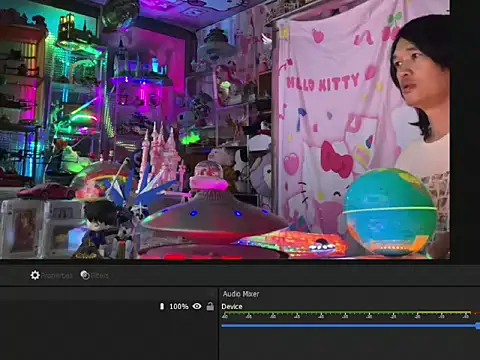Click the Filters text button

coord(100,276)
